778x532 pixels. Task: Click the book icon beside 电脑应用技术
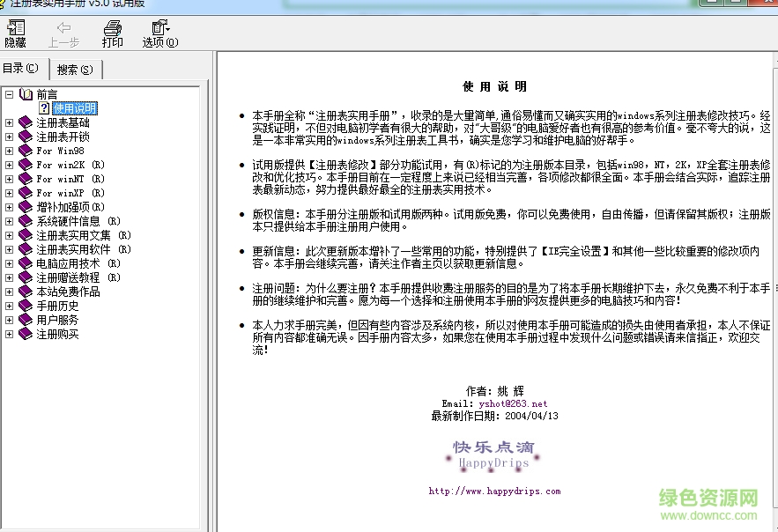tap(24, 263)
